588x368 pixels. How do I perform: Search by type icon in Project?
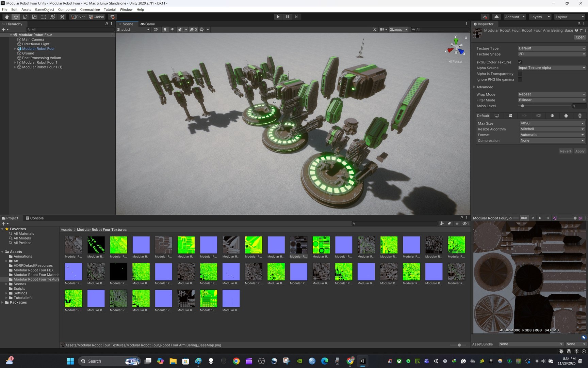click(442, 224)
